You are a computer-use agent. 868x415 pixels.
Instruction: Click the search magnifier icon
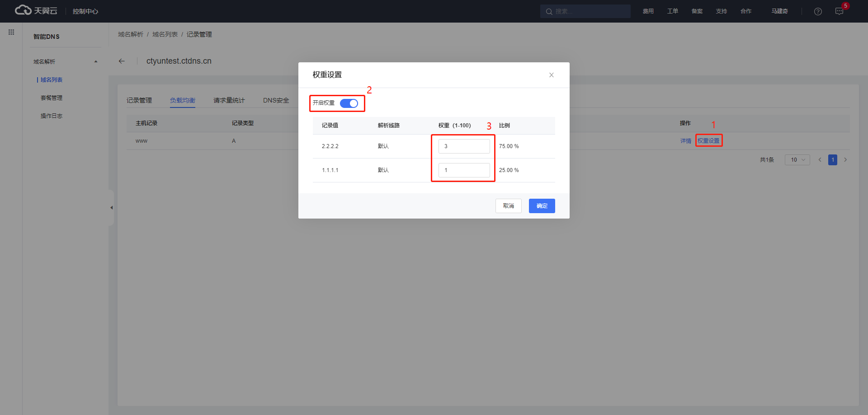coord(549,11)
